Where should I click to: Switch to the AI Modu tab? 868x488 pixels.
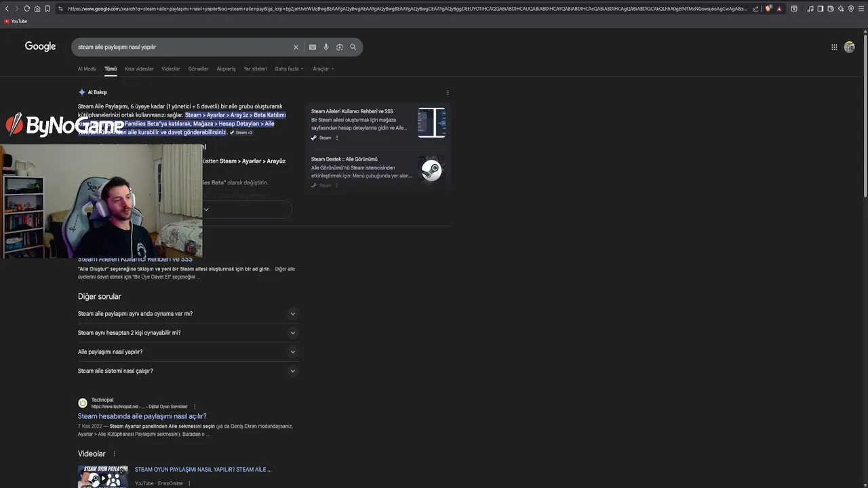[x=87, y=68]
